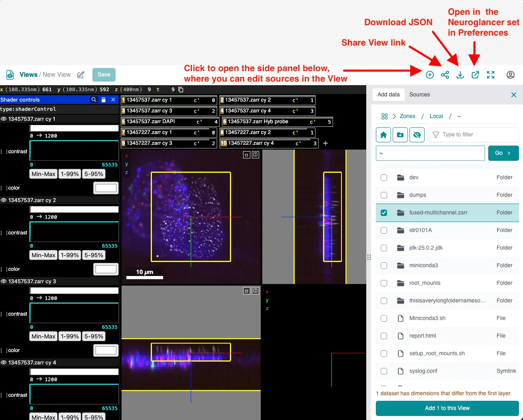Go to the home directory
Image resolution: width=523 pixels, height=420 pixels.
383,135
